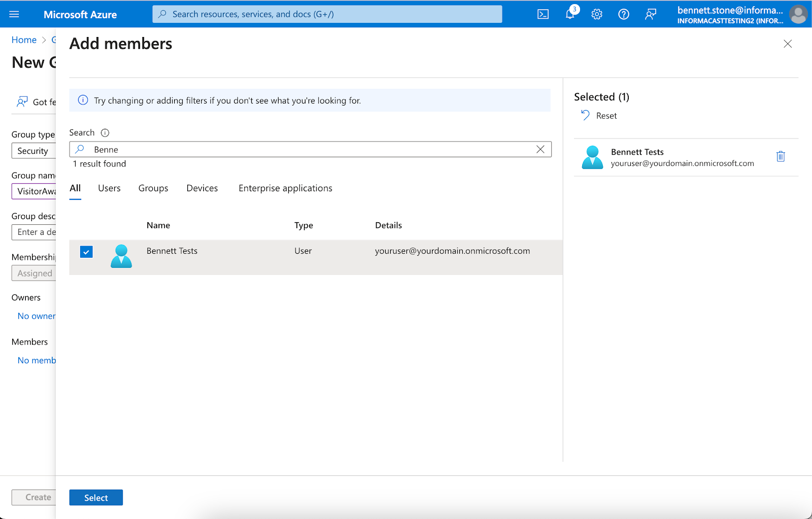The width and height of the screenshot is (812, 519).
Task: Open the feedback icon in top bar
Action: pos(651,14)
